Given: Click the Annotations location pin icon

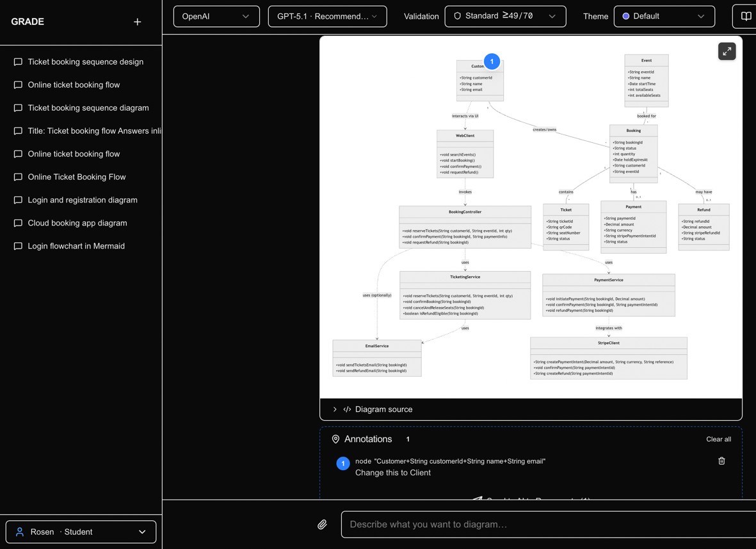Looking at the screenshot, I should coord(335,439).
